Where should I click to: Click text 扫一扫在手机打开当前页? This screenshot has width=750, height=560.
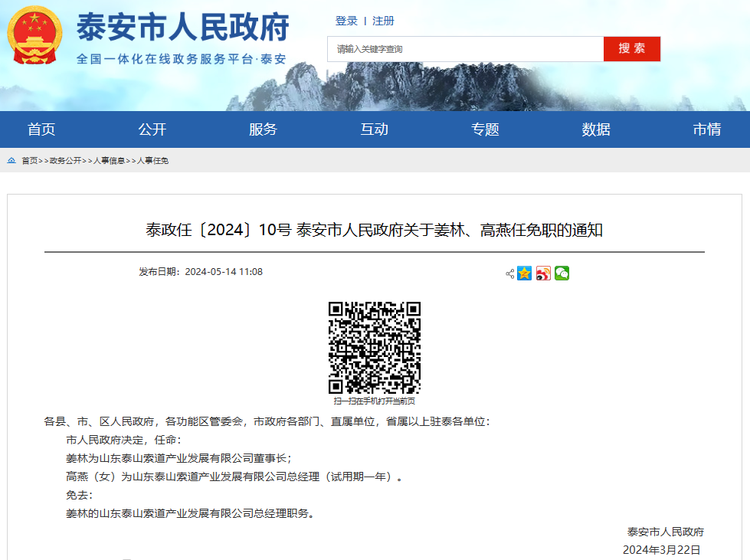point(375,401)
